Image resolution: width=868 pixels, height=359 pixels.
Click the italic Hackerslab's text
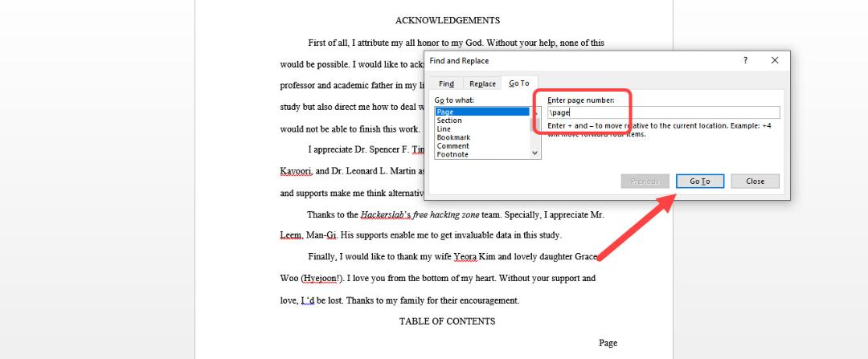coord(386,214)
